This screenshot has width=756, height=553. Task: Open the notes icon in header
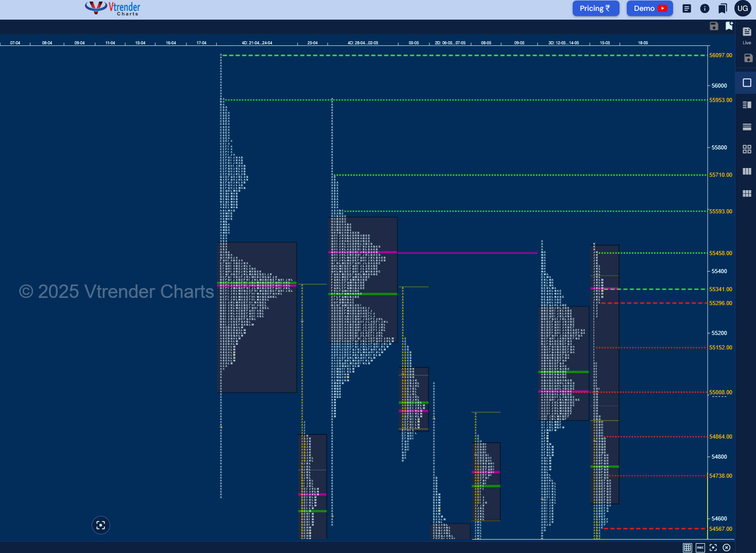[686, 8]
